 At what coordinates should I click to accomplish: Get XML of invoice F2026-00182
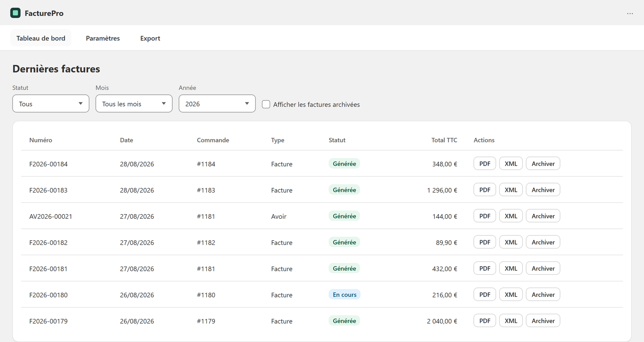pos(511,242)
